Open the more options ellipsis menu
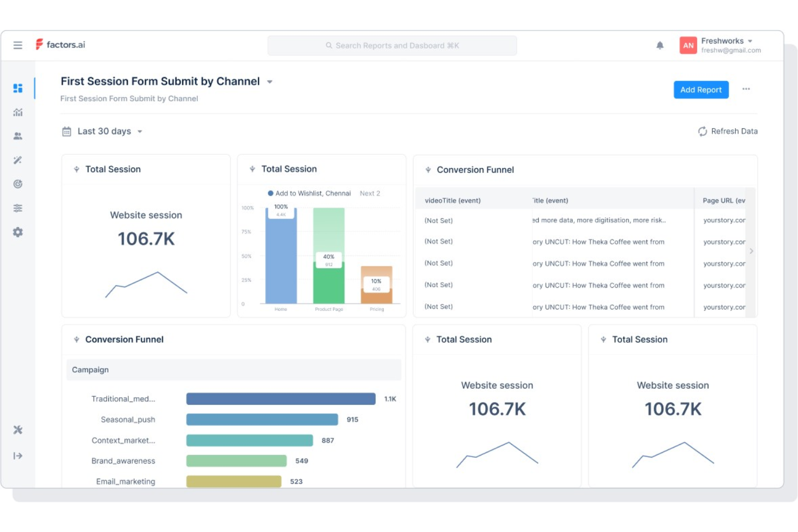The image size is (798, 532). [x=746, y=89]
